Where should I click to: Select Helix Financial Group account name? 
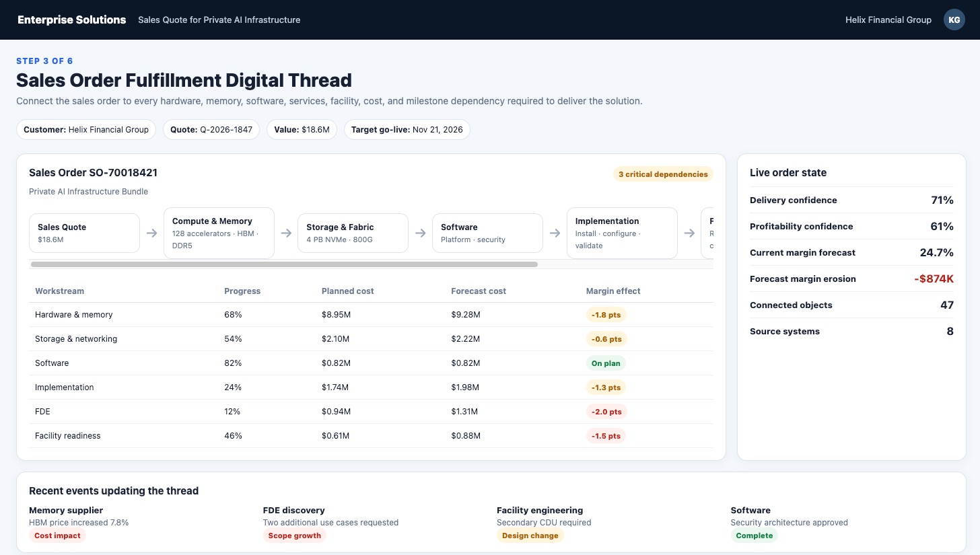pyautogui.click(x=888, y=20)
